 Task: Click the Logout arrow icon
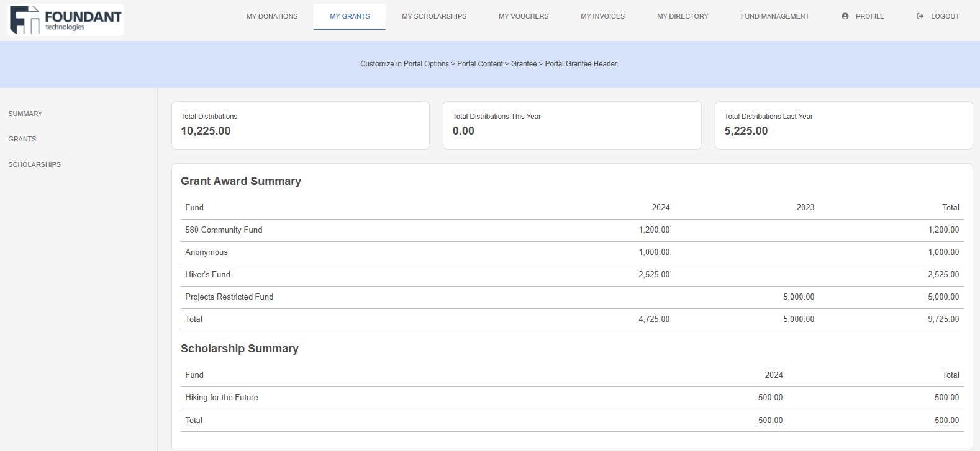click(x=920, y=16)
